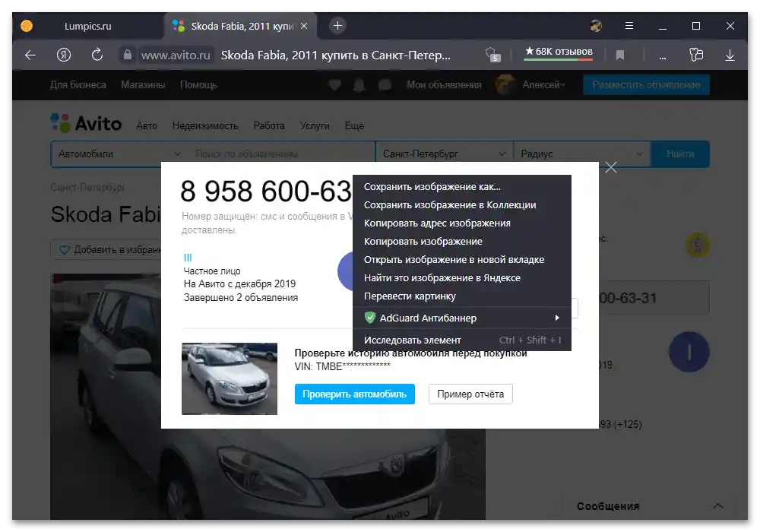Open messages speech bubble icon in header
760x532 pixels.
tap(385, 85)
